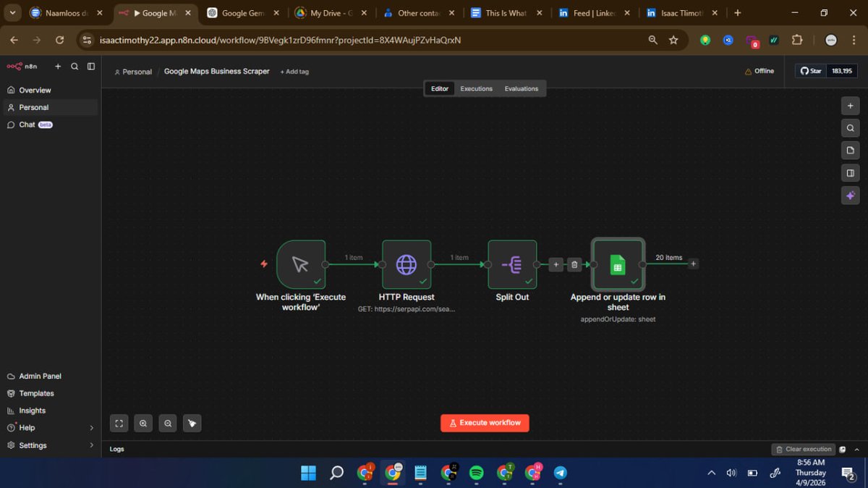
Task: Click the GitHub Star button
Action: click(812, 71)
